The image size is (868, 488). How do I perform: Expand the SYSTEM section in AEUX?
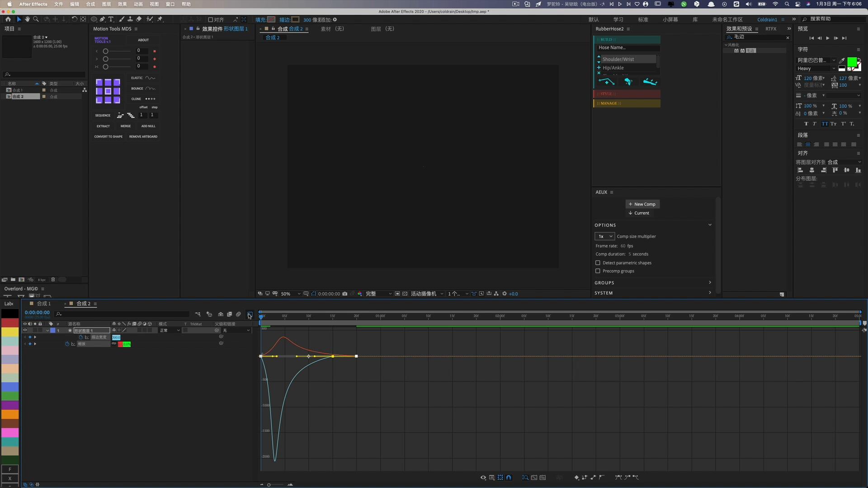point(653,293)
